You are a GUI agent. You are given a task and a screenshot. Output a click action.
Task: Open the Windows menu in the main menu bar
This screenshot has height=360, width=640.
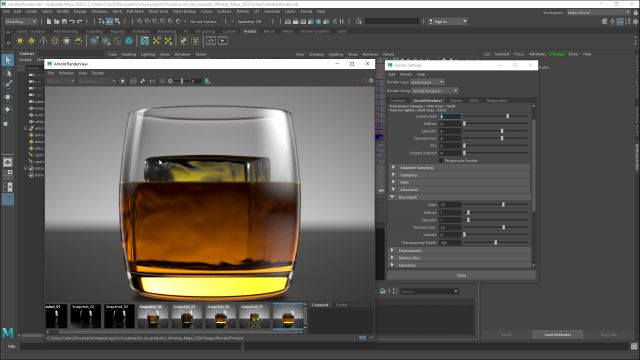coord(99,11)
